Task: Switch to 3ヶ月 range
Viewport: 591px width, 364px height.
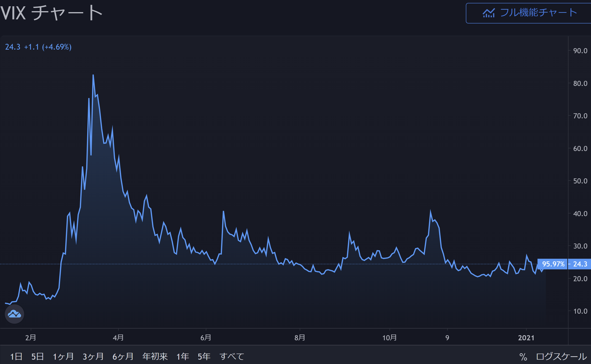Action: click(x=93, y=356)
